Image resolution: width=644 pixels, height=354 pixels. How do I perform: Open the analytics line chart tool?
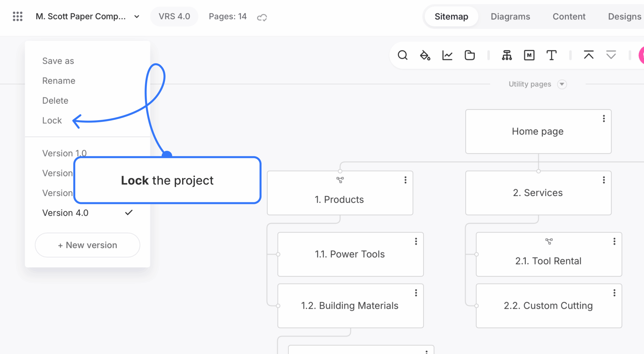click(x=447, y=55)
